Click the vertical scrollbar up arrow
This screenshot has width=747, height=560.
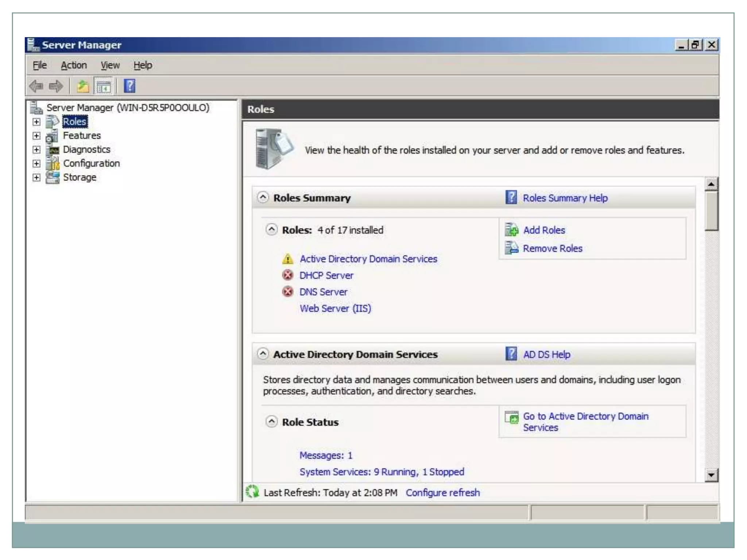pos(711,184)
